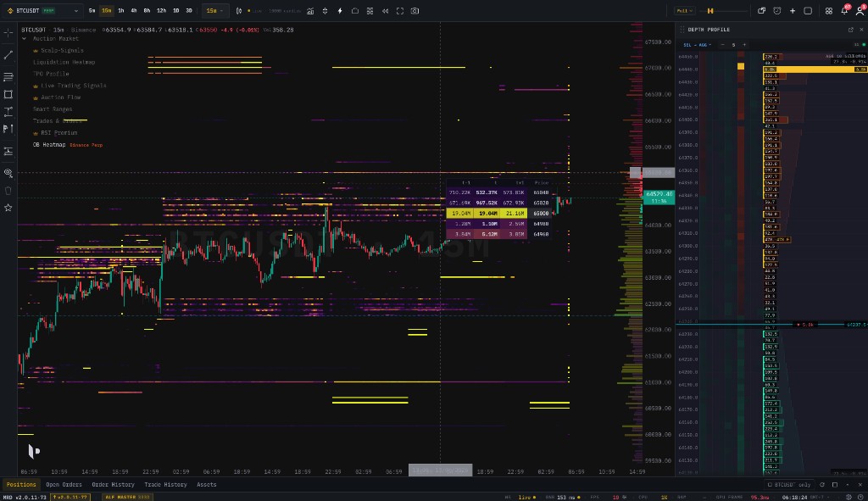Screen dimensions: 868x501
Task: Open the position marker tool
Action: click(8, 129)
